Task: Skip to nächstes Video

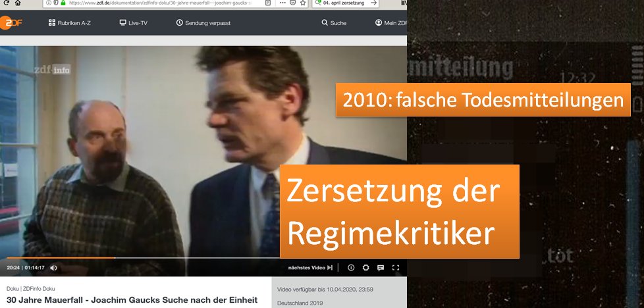Action: pyautogui.click(x=310, y=268)
